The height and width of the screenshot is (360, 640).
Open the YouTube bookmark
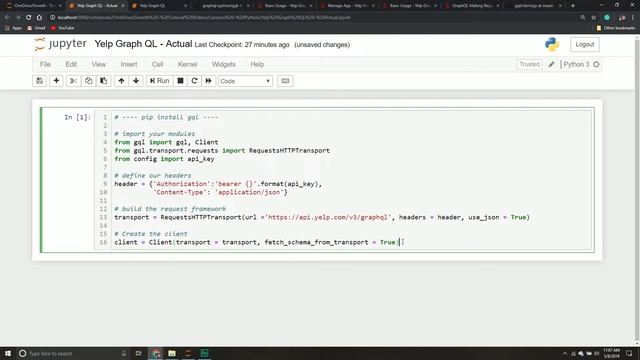62,28
